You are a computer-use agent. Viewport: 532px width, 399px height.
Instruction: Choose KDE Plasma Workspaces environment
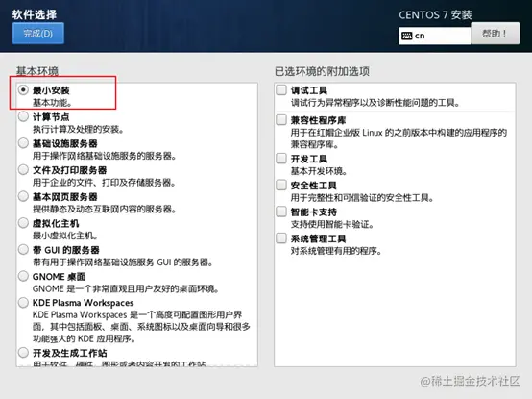click(x=23, y=302)
